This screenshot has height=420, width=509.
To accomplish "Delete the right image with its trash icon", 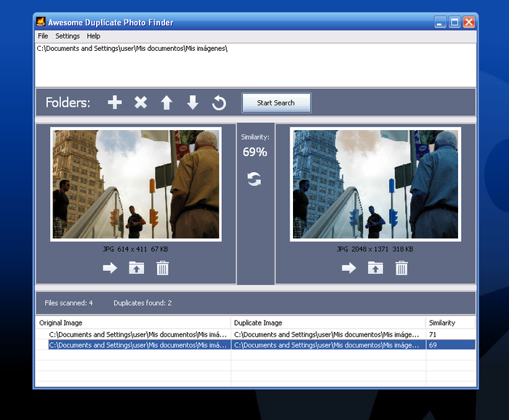I will (x=401, y=268).
